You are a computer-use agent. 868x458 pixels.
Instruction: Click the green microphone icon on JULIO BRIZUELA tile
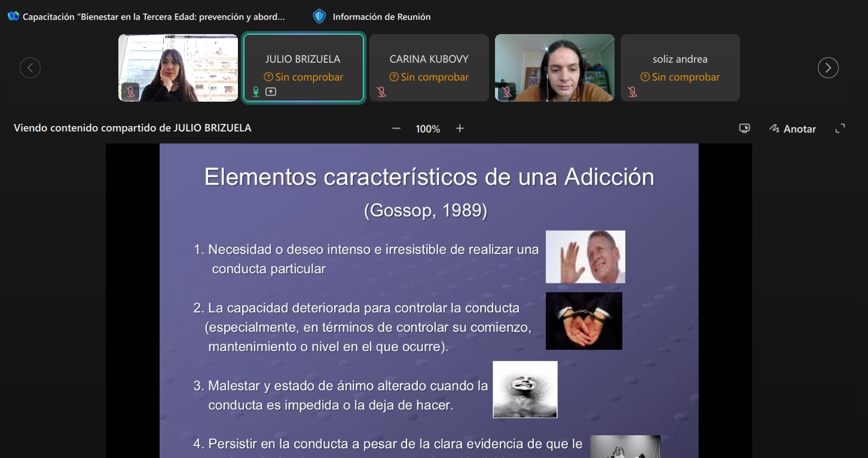pos(256,92)
